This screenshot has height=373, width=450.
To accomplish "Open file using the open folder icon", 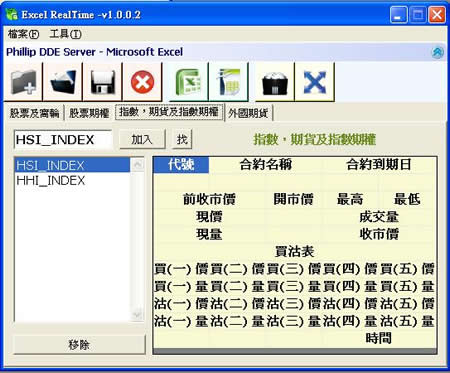I will click(63, 82).
